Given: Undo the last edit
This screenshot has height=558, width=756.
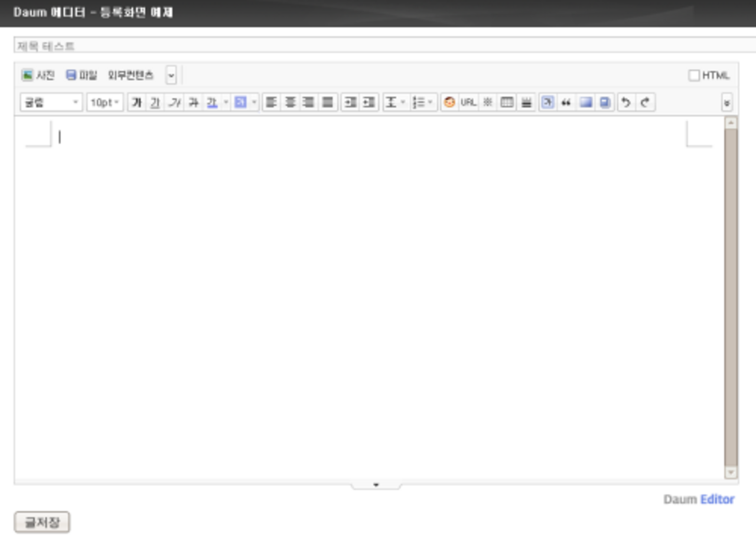Looking at the screenshot, I should (x=626, y=103).
